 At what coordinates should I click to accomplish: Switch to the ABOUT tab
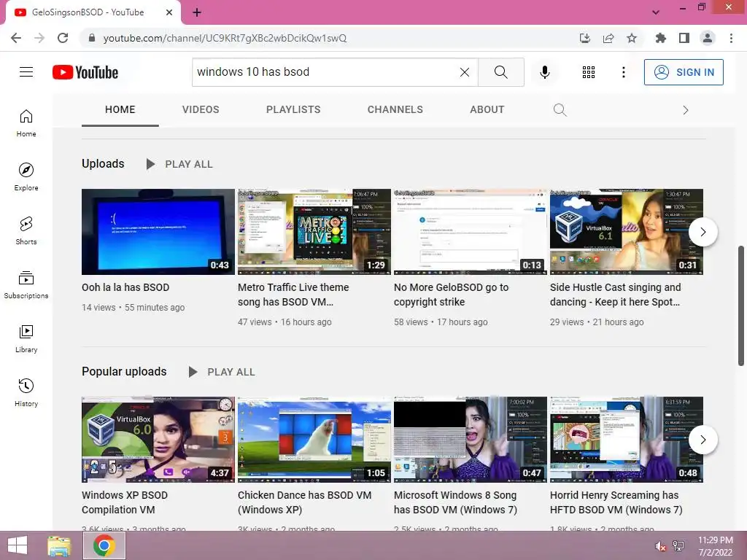pos(487,109)
